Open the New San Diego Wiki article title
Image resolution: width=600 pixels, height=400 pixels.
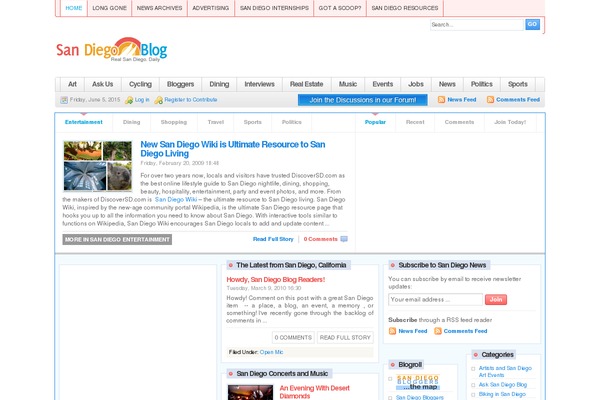click(233, 149)
